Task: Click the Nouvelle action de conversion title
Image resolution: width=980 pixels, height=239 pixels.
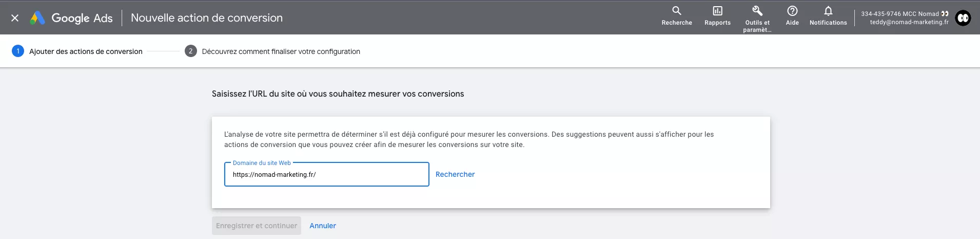Action: click(x=207, y=18)
